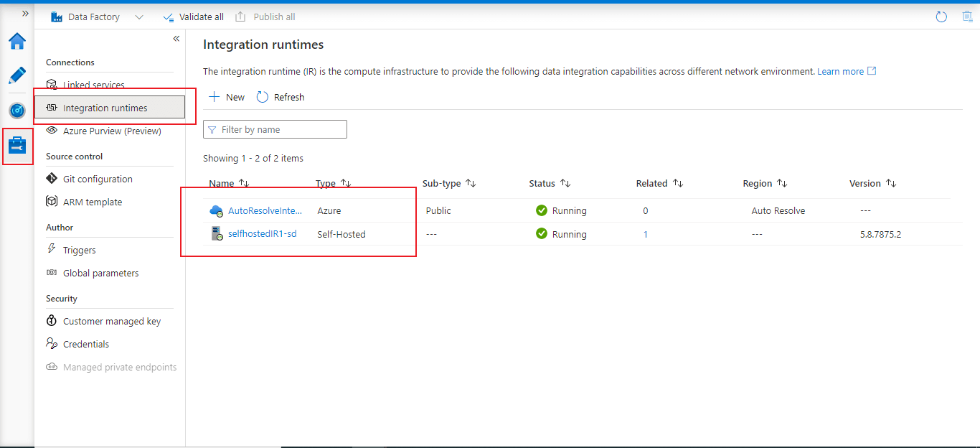Click Validate all in toolbar
Viewport: 980px width, 448px height.
pyautogui.click(x=194, y=17)
